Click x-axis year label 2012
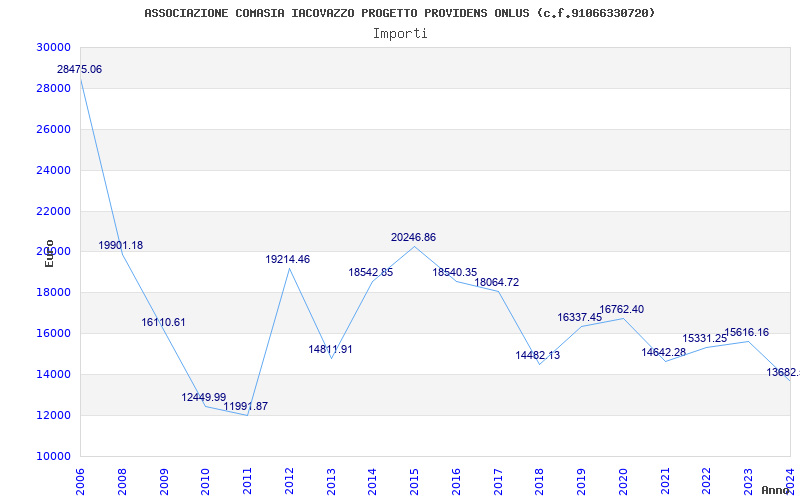The image size is (800, 500). coord(289,482)
